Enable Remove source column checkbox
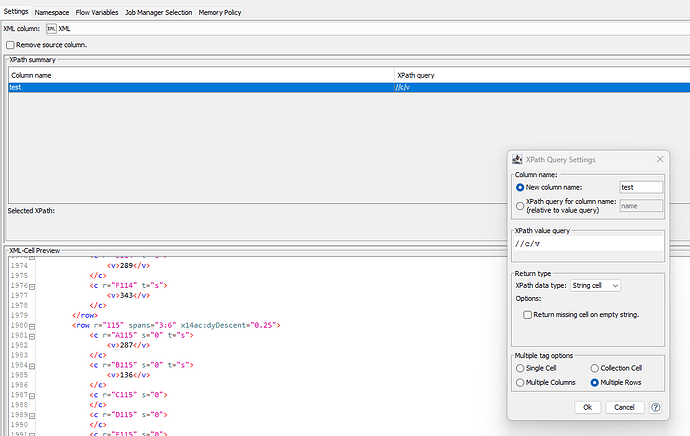The image size is (690, 436). (10, 45)
